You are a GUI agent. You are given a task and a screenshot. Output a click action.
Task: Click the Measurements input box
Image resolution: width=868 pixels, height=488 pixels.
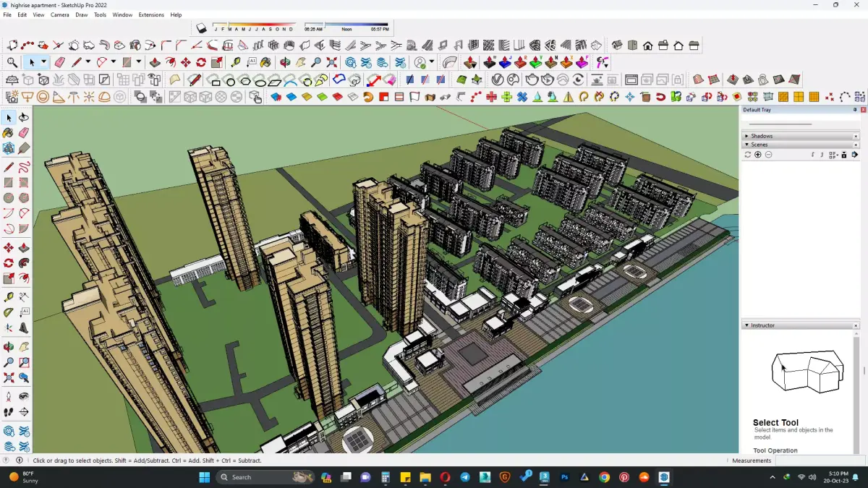pos(820,461)
